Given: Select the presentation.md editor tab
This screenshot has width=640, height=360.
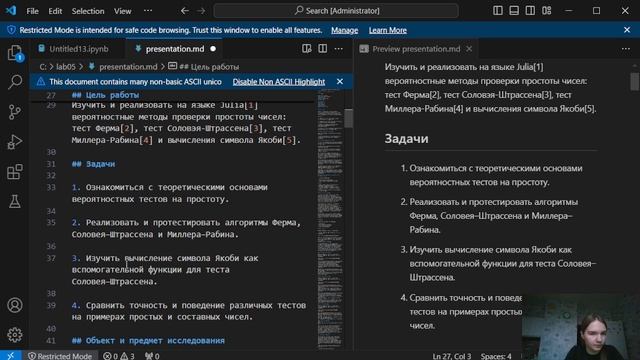Looking at the screenshot, I should click(175, 49).
